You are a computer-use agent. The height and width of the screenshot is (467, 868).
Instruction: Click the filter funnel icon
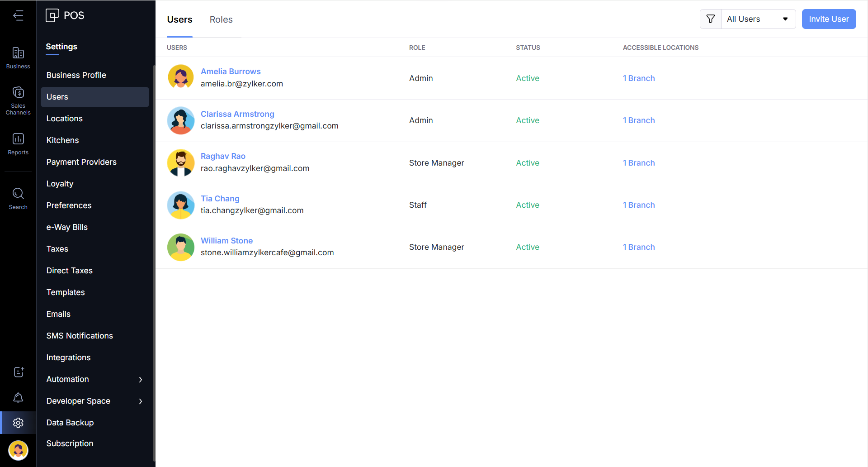711,19
